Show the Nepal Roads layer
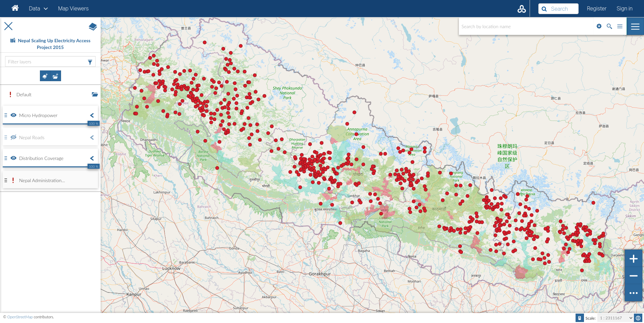Image resolution: width=644 pixels, height=323 pixels. [x=13, y=138]
